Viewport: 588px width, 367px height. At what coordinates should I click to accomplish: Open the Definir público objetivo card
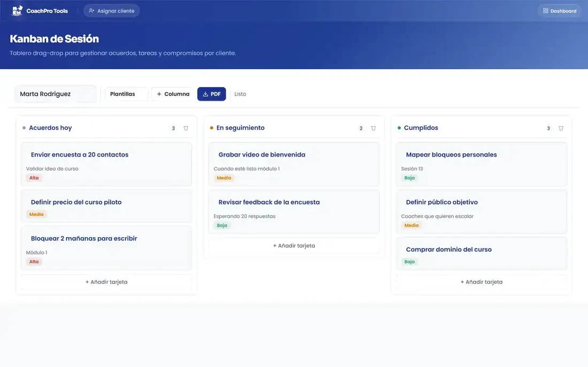tap(482, 212)
